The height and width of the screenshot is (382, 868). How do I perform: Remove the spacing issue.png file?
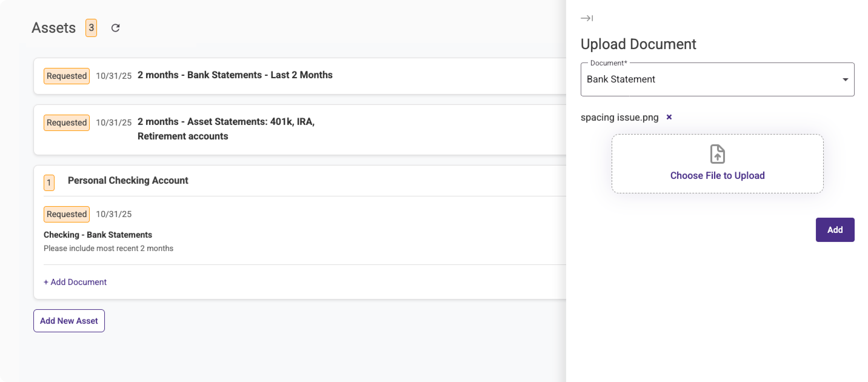pyautogui.click(x=669, y=117)
